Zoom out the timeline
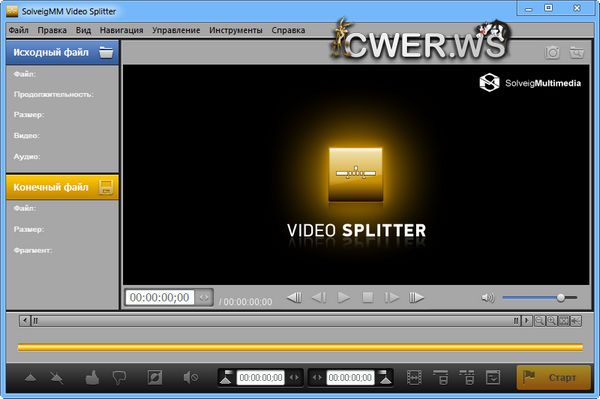This screenshot has height=399, width=600. point(540,321)
